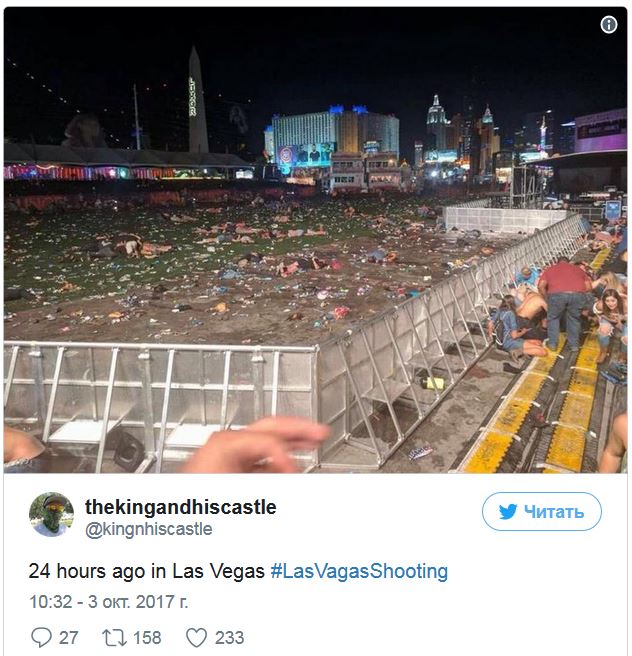Click the blue-lit hotel building in photo
Screen dimensions: 632x656
(x=335, y=138)
